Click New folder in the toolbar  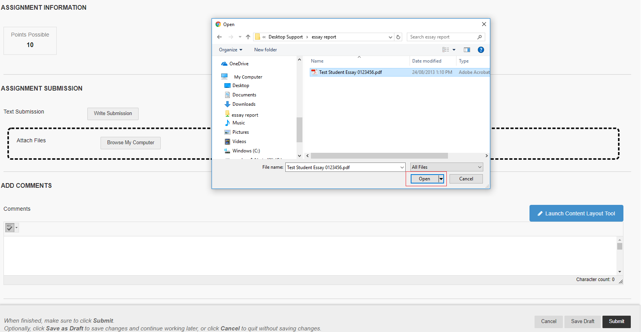coord(266,50)
